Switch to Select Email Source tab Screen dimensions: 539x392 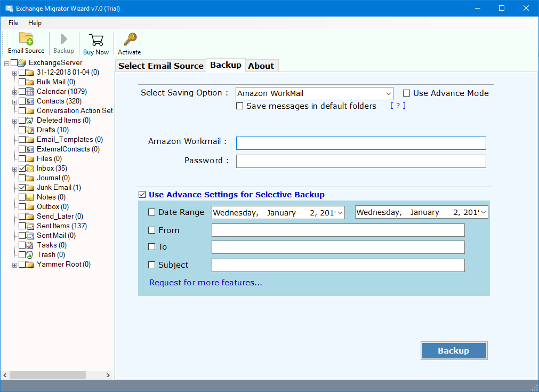coord(161,66)
